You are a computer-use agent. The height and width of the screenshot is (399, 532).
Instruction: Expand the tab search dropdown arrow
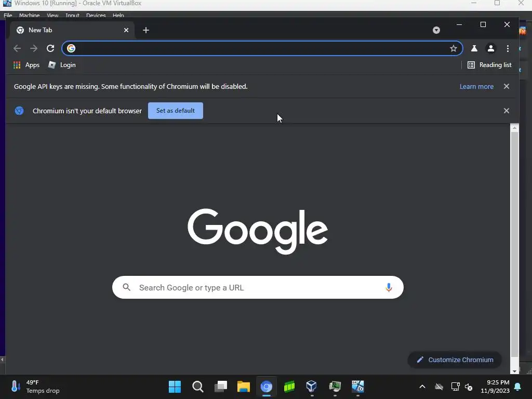tap(436, 30)
